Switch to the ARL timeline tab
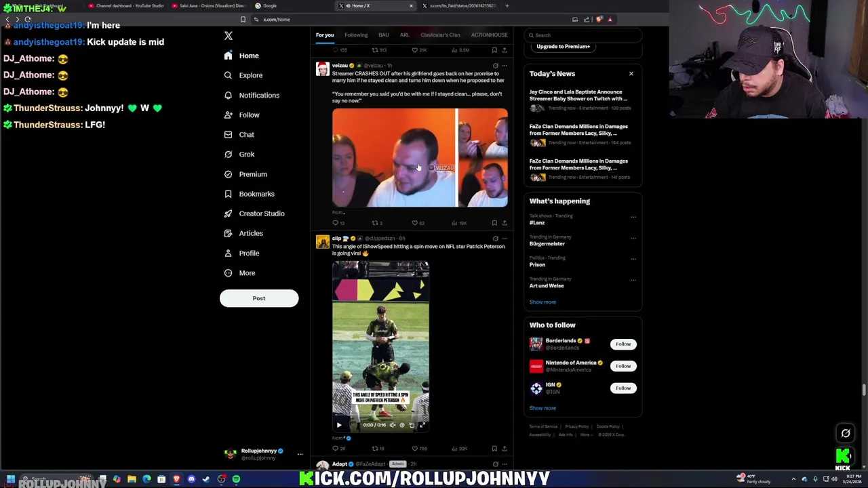 pyautogui.click(x=405, y=35)
